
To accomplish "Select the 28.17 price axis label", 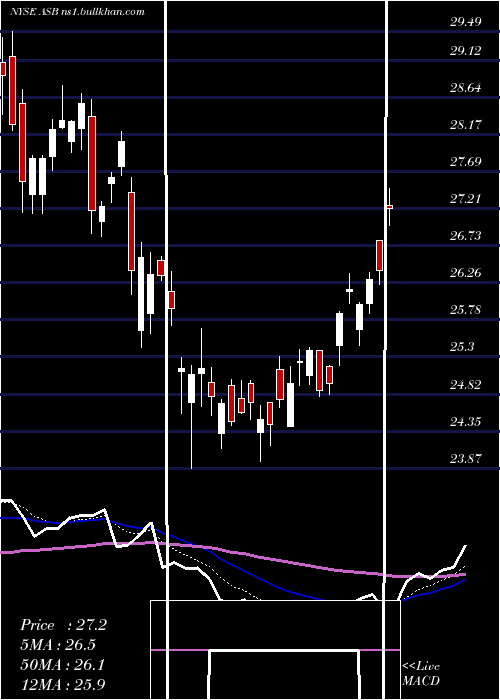I will (466, 124).
